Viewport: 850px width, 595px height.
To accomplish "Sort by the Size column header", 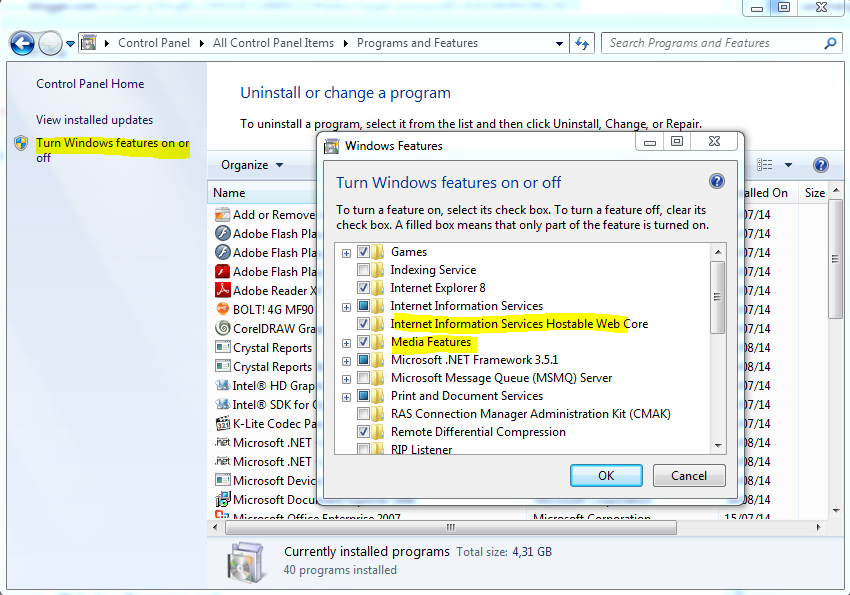I will [814, 193].
